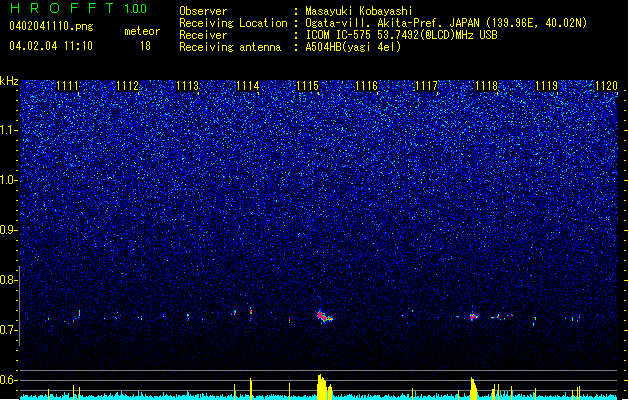This screenshot has height=400, width=629.
Task: Click the 1119 time marker
Action: (x=546, y=86)
